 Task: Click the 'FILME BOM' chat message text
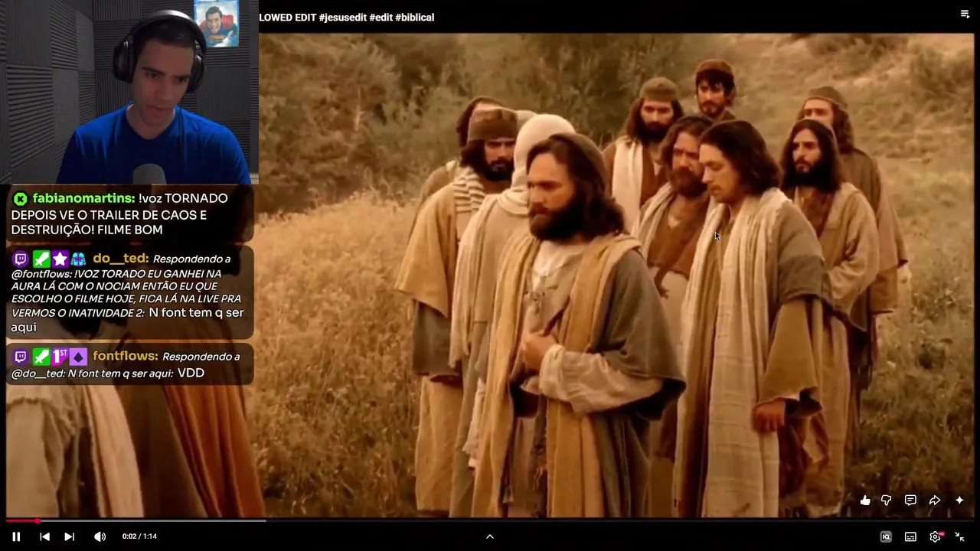tap(129, 230)
